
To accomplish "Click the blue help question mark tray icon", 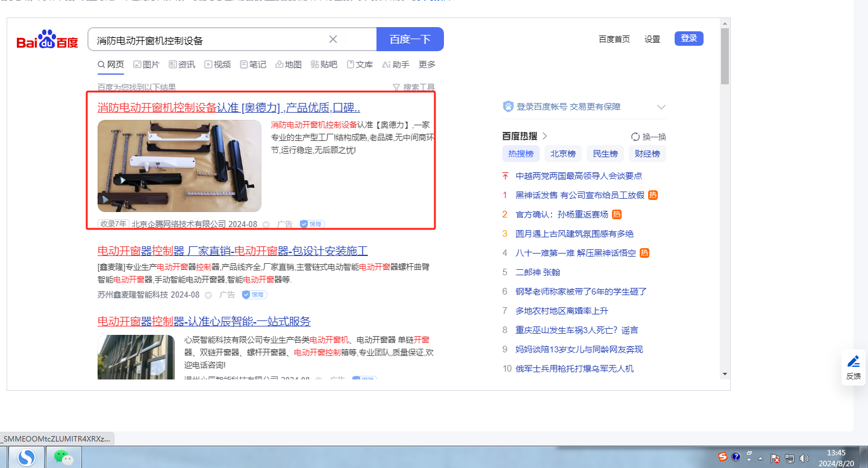I will tap(735, 457).
